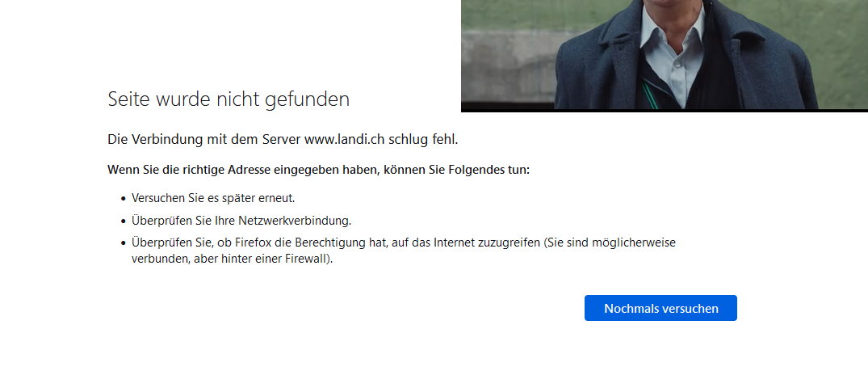The image size is (868, 388).
Task: Click the www.landi.ch server address text
Action: coord(344,140)
